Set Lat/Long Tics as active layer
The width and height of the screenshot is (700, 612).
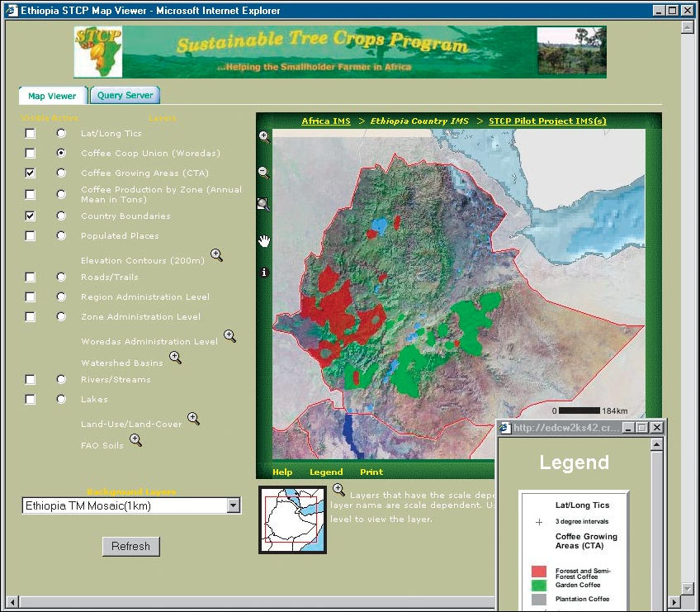pyautogui.click(x=61, y=133)
